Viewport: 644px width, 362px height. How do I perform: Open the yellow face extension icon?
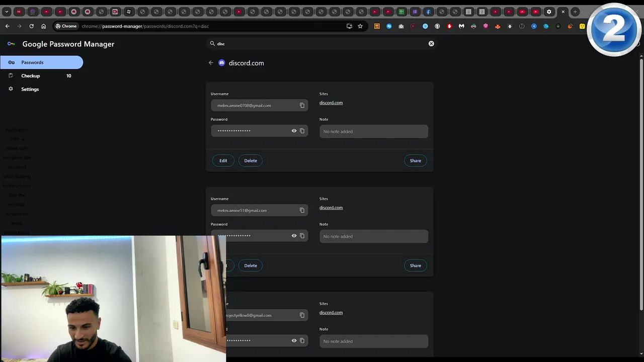[x=582, y=26]
